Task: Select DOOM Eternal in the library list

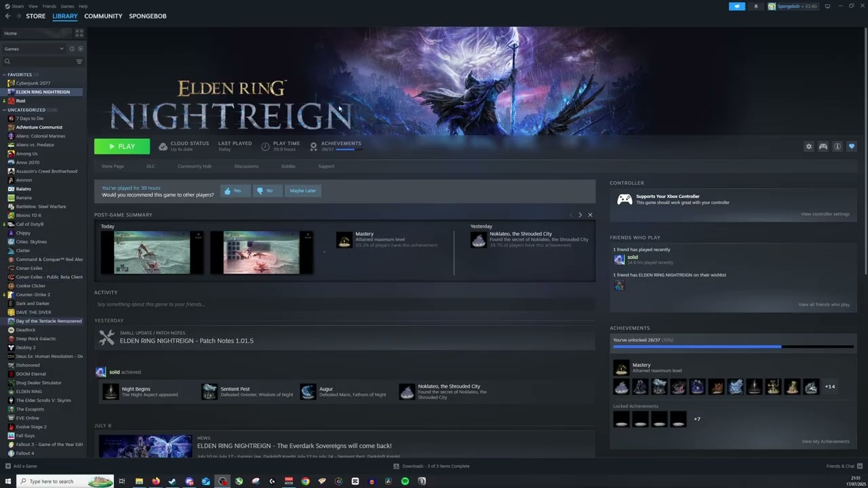Action: click(x=43, y=374)
